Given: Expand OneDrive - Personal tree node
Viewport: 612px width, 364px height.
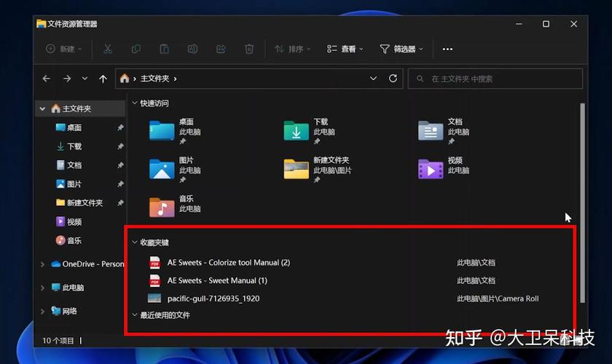Looking at the screenshot, I should tap(42, 264).
